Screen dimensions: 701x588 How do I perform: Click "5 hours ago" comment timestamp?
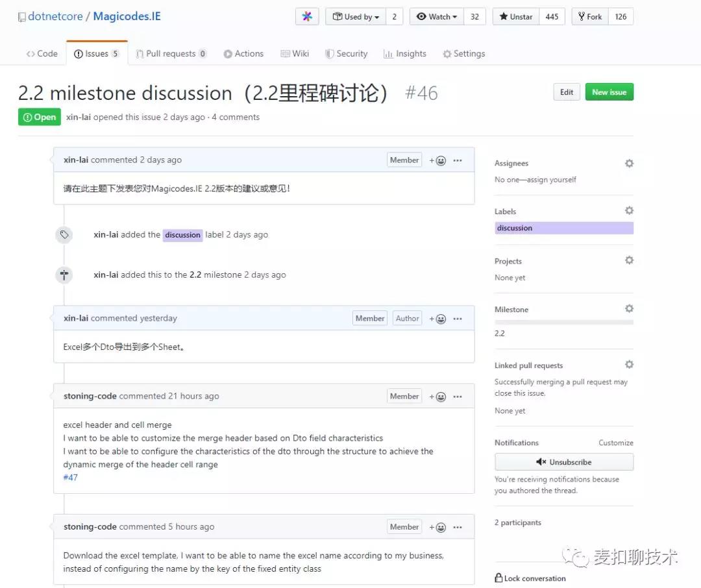[x=191, y=527]
